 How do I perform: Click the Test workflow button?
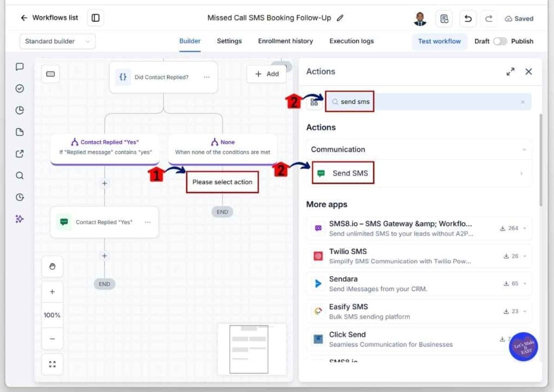click(x=439, y=41)
